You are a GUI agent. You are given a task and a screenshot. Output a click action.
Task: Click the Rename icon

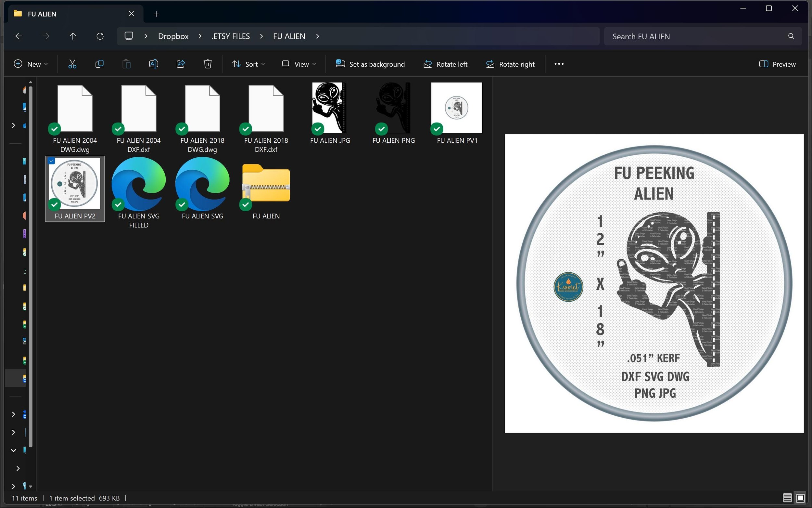click(x=153, y=64)
